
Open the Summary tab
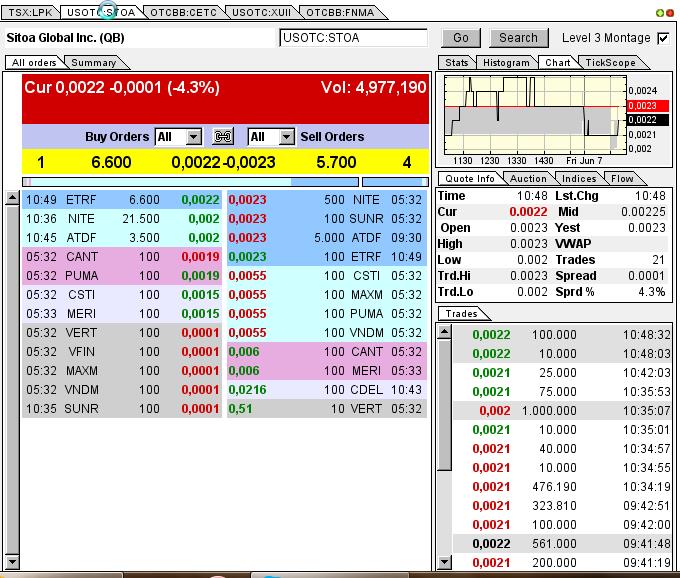94,62
